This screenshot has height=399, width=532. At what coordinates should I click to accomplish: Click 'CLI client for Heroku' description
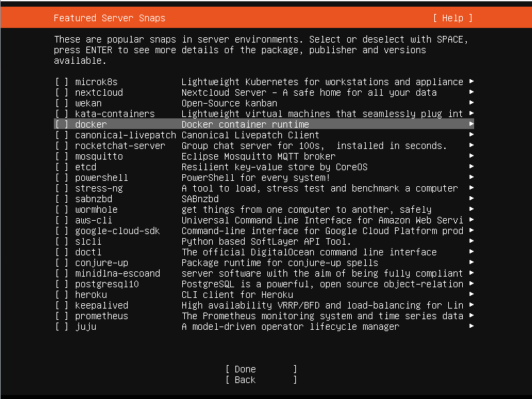tap(237, 295)
